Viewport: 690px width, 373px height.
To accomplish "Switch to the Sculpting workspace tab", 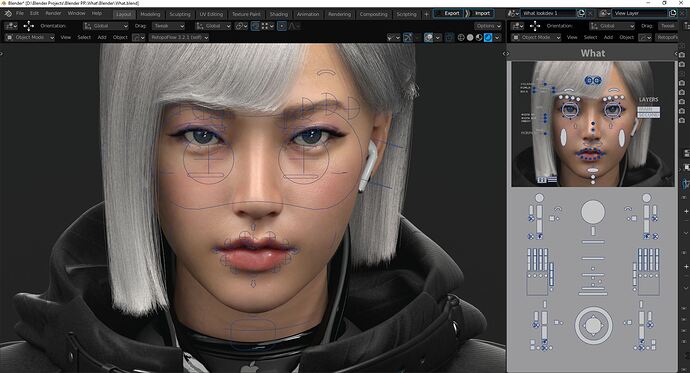I will tap(180, 14).
